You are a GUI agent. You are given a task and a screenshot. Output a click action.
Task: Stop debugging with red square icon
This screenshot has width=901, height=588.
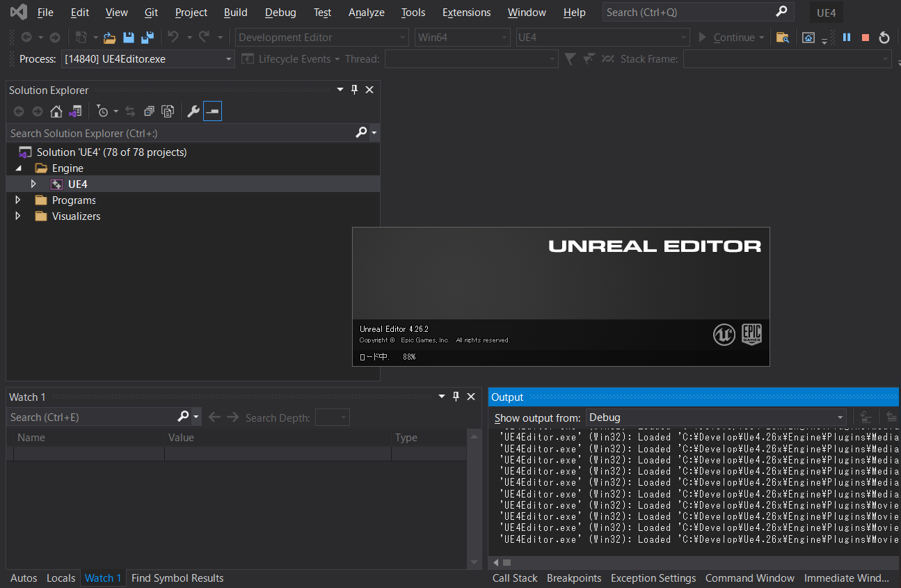pos(866,38)
